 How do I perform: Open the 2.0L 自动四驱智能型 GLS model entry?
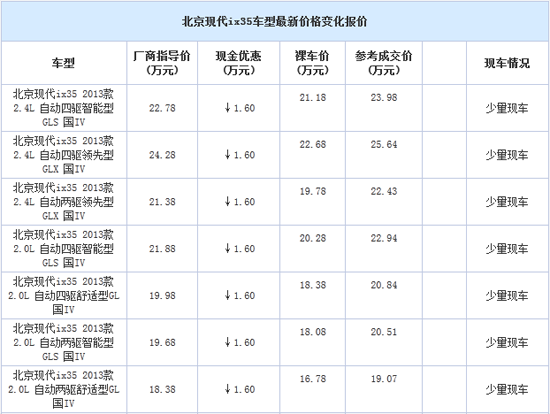63,248
